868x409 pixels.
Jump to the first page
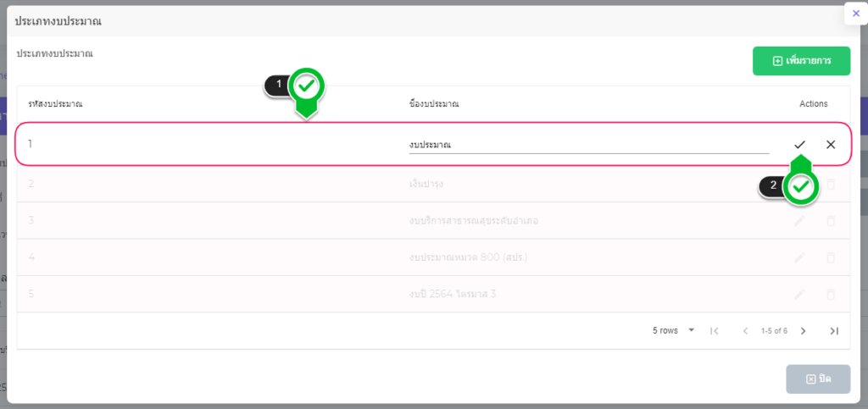(715, 331)
